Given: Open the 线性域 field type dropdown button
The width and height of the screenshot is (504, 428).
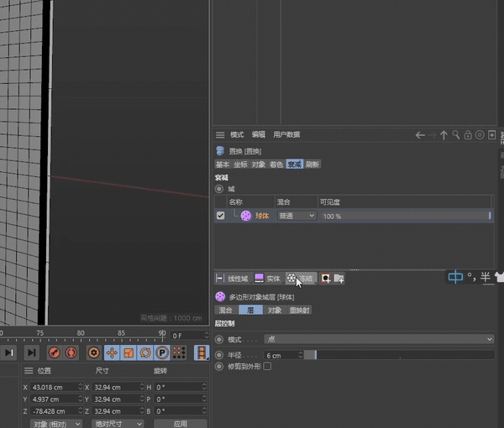Looking at the screenshot, I should click(233, 279).
